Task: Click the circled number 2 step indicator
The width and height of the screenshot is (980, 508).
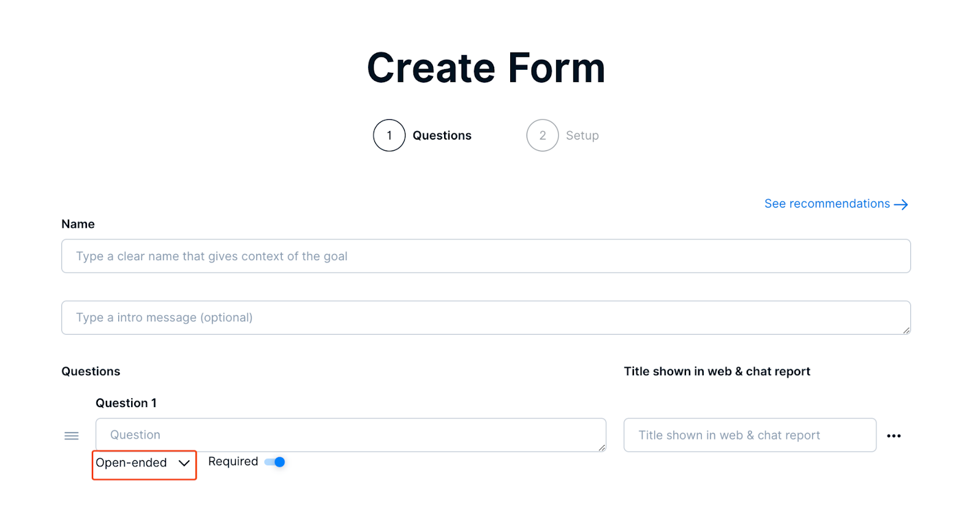Action: [542, 135]
